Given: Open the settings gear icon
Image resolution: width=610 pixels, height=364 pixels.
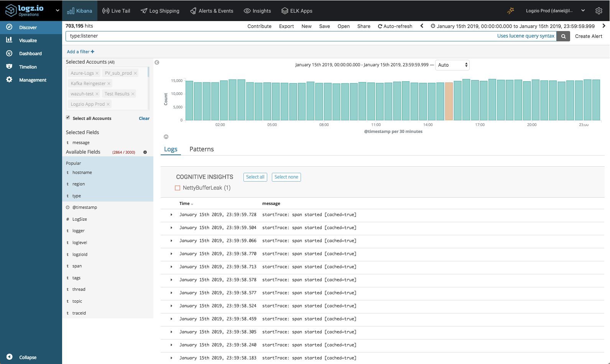Looking at the screenshot, I should (598, 11).
